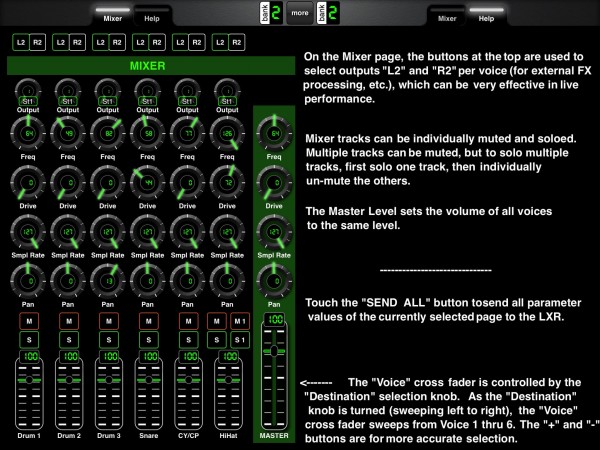Open the left Mixer tab
The width and height of the screenshot is (600, 450).
coord(112,16)
